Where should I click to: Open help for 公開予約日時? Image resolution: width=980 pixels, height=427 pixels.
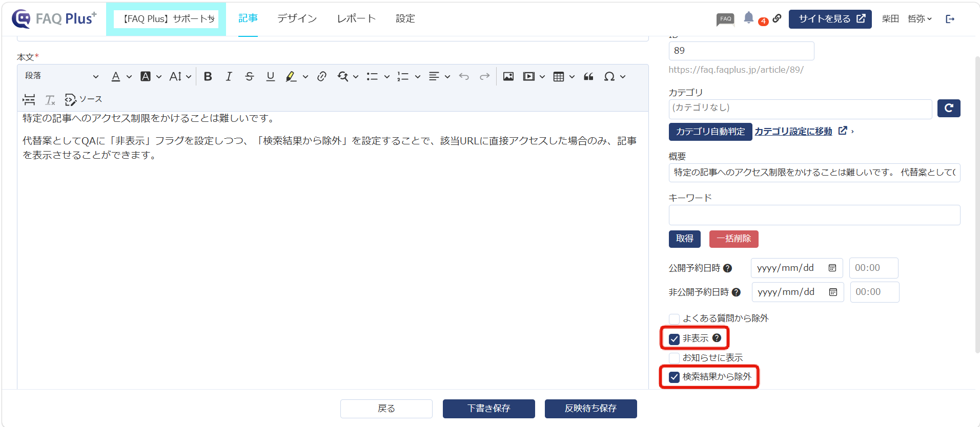click(x=727, y=268)
